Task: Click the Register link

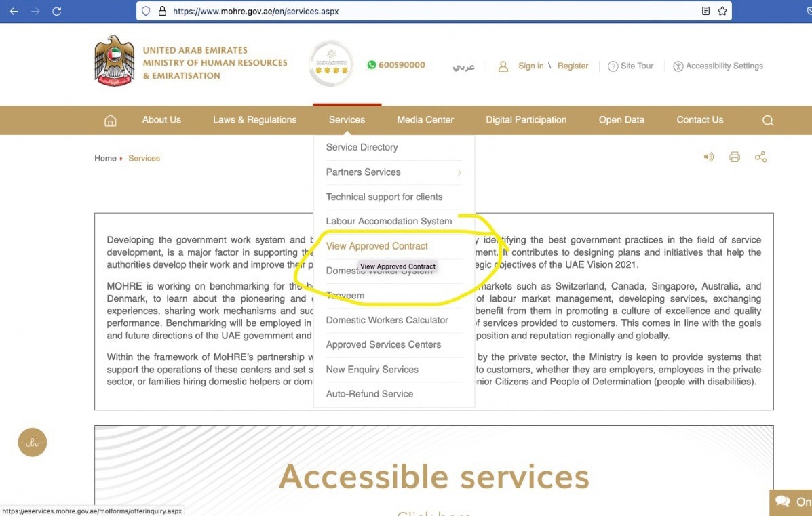Action: point(573,66)
